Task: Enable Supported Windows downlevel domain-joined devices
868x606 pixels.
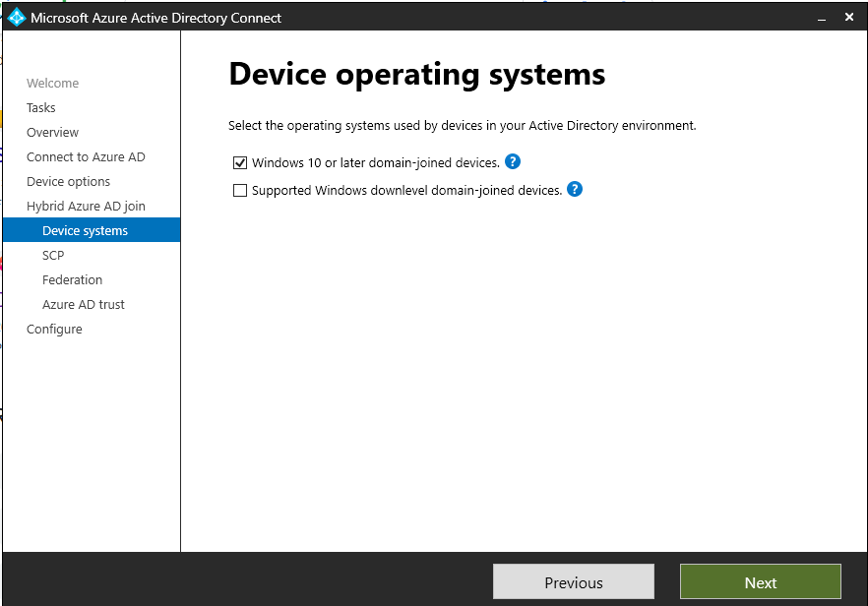Action: click(x=240, y=191)
